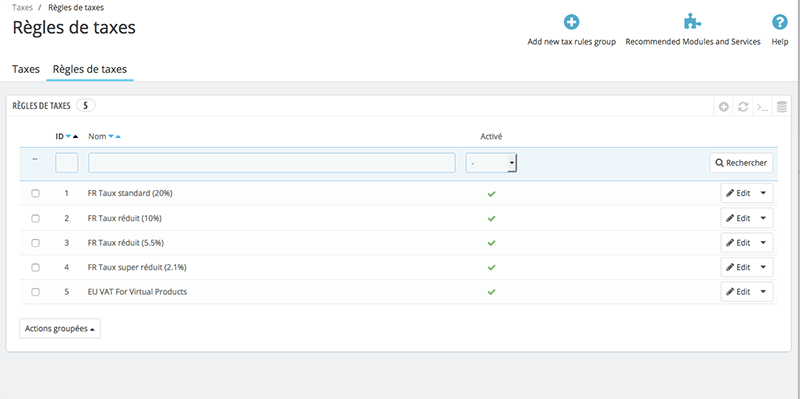Expand Edit dropdown arrow for FR Taux réduit (10%)
This screenshot has height=399, width=800.
[763, 218]
